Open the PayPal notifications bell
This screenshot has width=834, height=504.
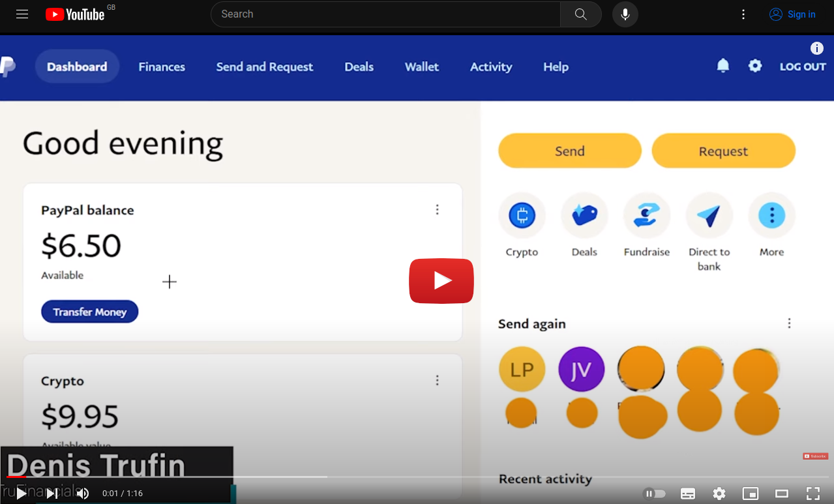722,66
